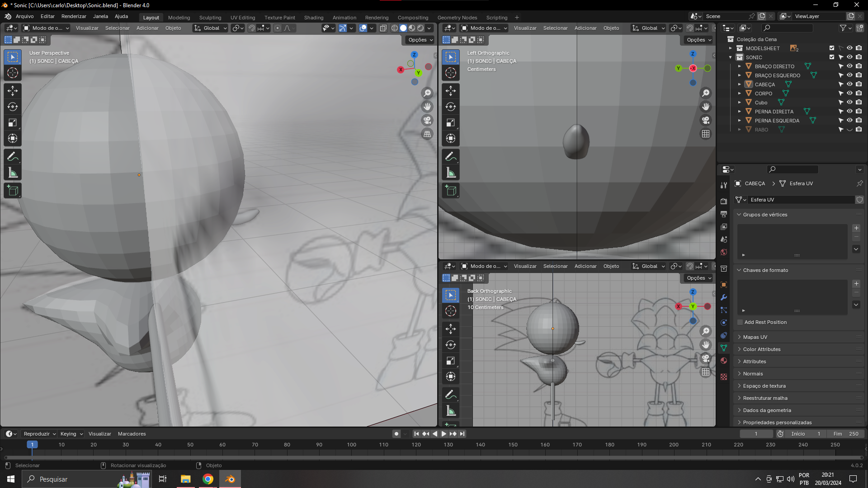Open the Global transform orientation dropdown
868x488 pixels.
[210, 28]
